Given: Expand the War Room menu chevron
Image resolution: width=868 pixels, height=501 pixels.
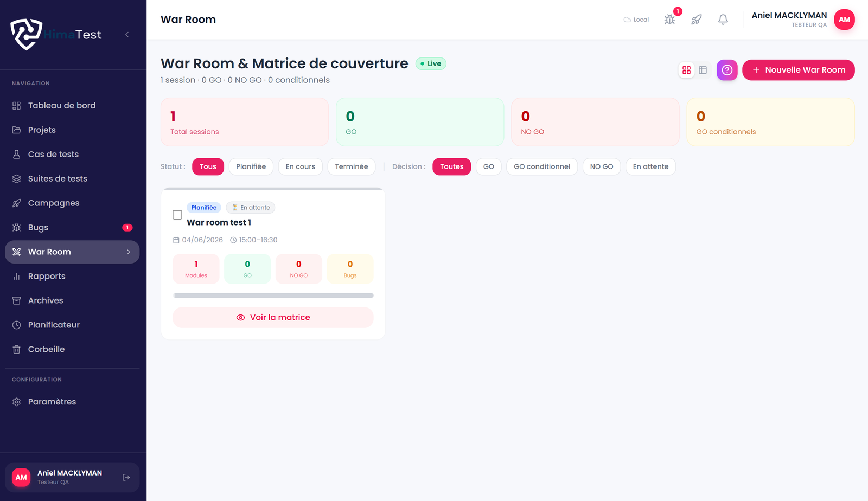Looking at the screenshot, I should 129,252.
